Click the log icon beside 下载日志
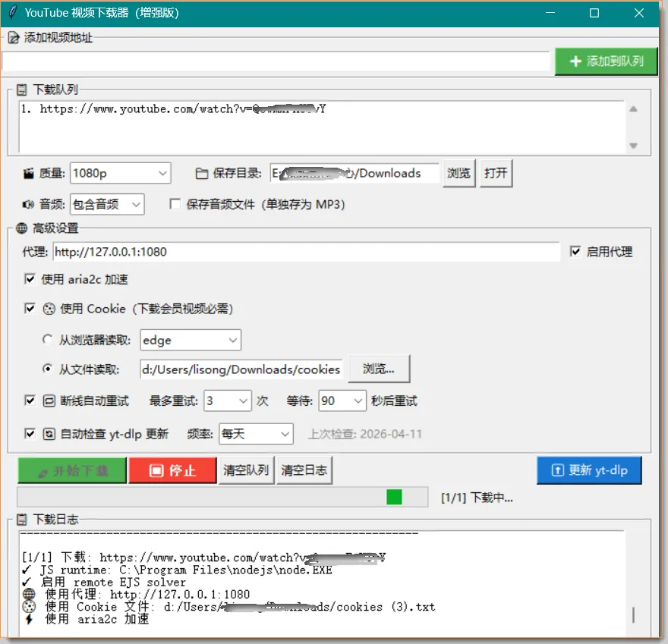 point(21,520)
